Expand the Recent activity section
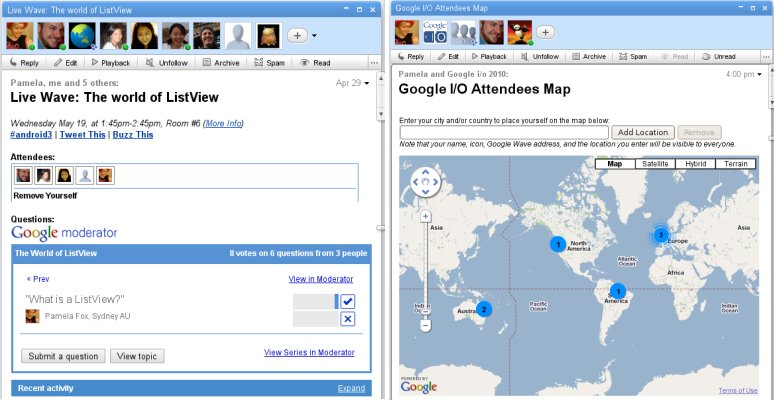Image resolution: width=774 pixels, height=400 pixels. pyautogui.click(x=351, y=388)
